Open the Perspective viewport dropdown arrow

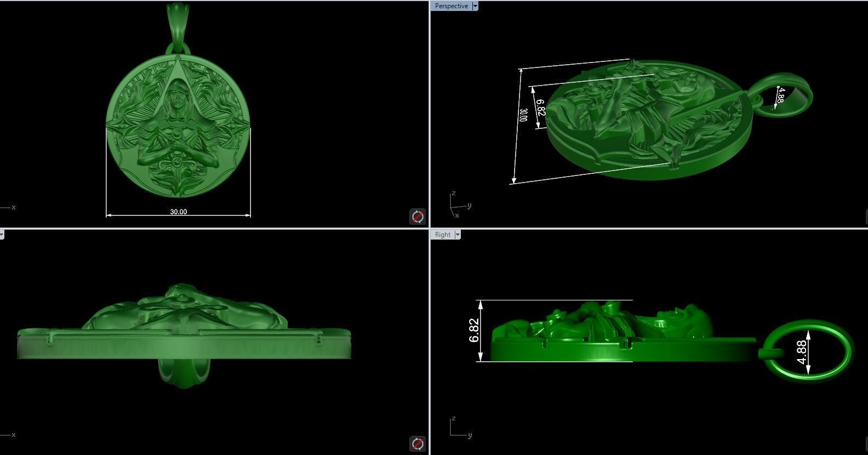click(x=475, y=6)
